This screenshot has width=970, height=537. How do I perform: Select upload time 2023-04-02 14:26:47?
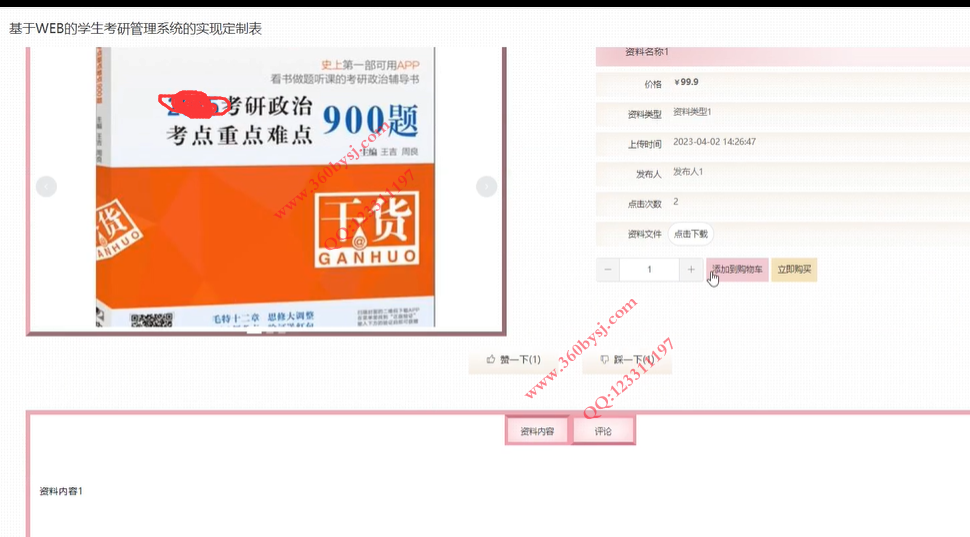[x=715, y=142]
